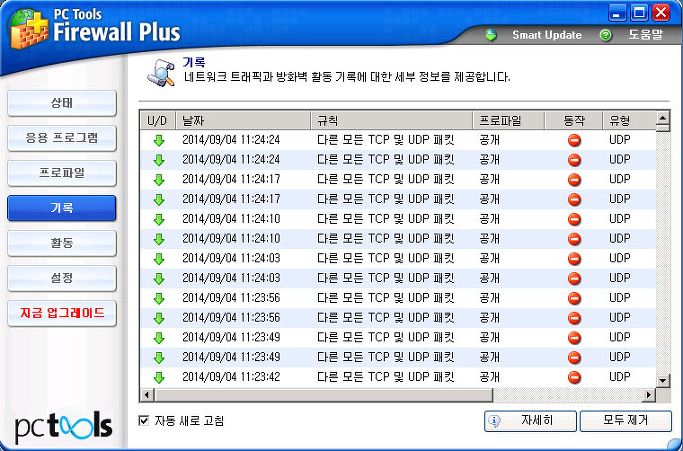The image size is (683, 451).
Task: Sort log by the 규칙 column header
Action: pos(392,120)
